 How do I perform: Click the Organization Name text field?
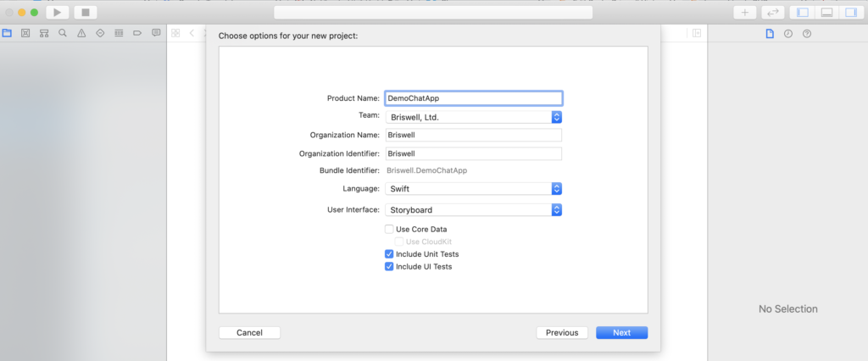point(473,135)
